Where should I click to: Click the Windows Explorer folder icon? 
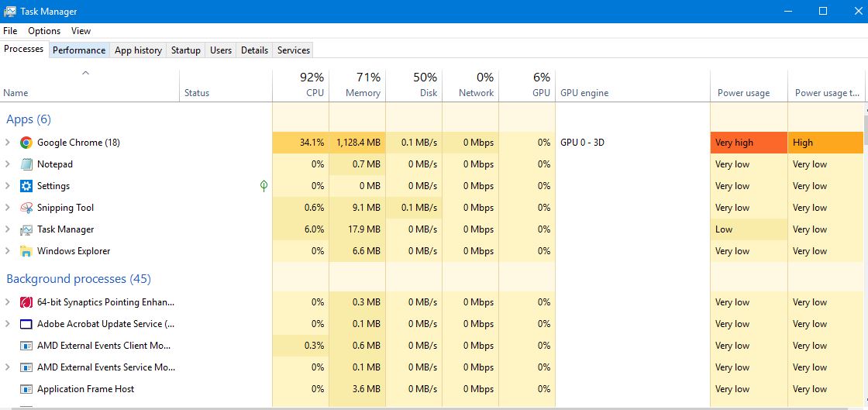[x=26, y=251]
